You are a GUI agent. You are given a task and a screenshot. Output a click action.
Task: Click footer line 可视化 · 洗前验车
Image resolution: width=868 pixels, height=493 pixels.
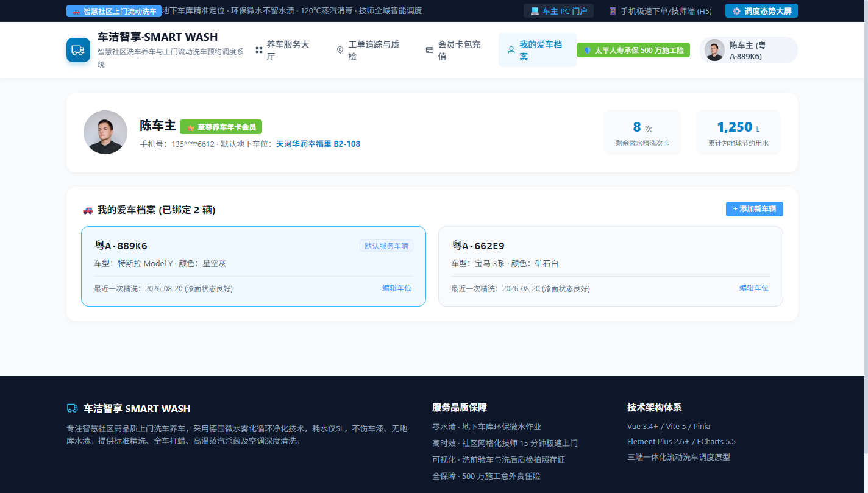499,459
